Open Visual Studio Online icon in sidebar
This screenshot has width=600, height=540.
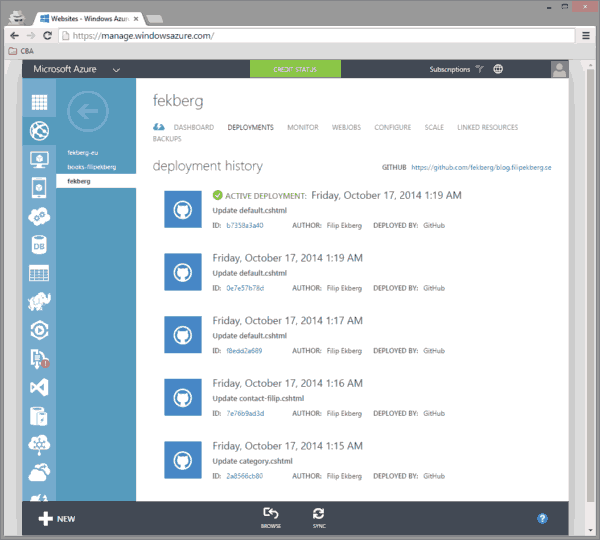pos(39,386)
